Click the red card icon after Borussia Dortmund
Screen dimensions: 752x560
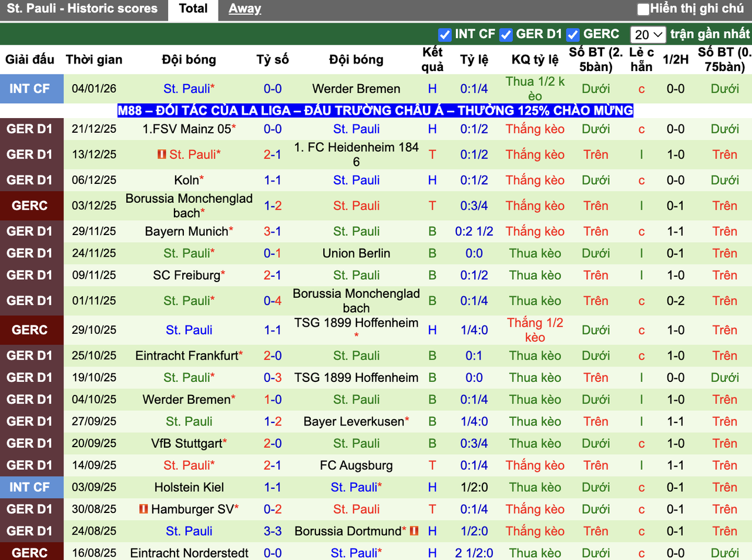[x=414, y=531]
